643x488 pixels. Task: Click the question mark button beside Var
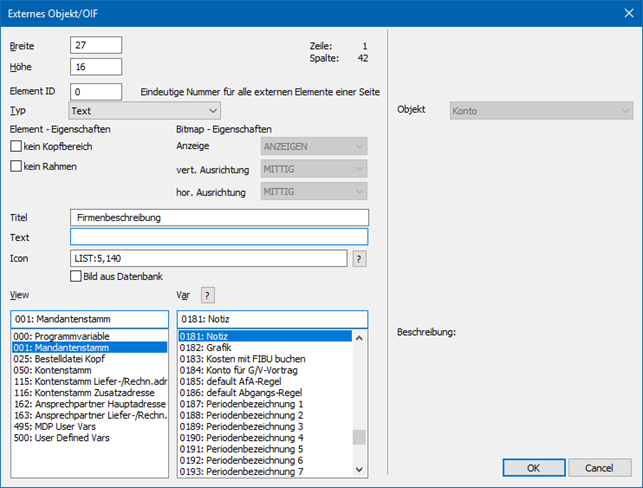coord(208,294)
